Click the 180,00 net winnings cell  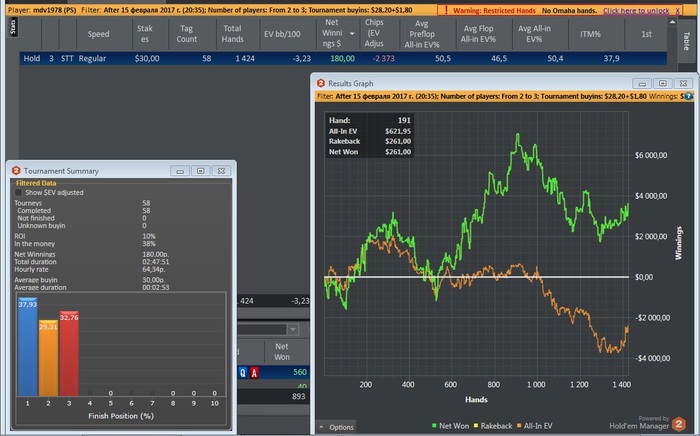pos(342,58)
